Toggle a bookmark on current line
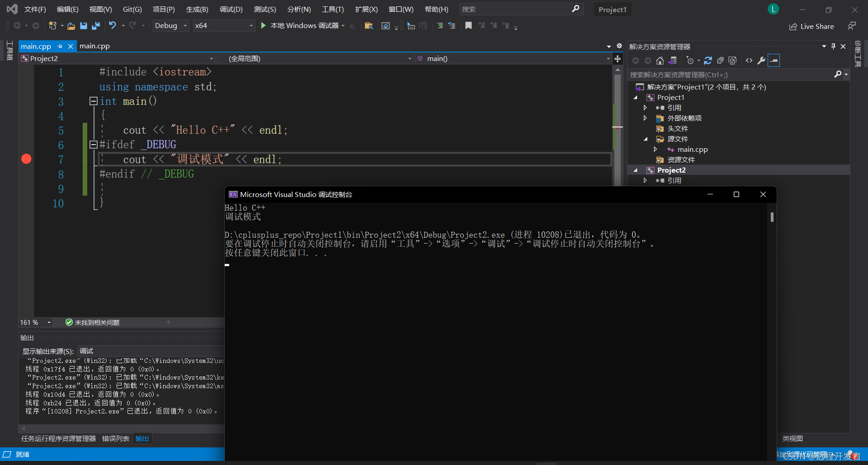 pos(468,26)
